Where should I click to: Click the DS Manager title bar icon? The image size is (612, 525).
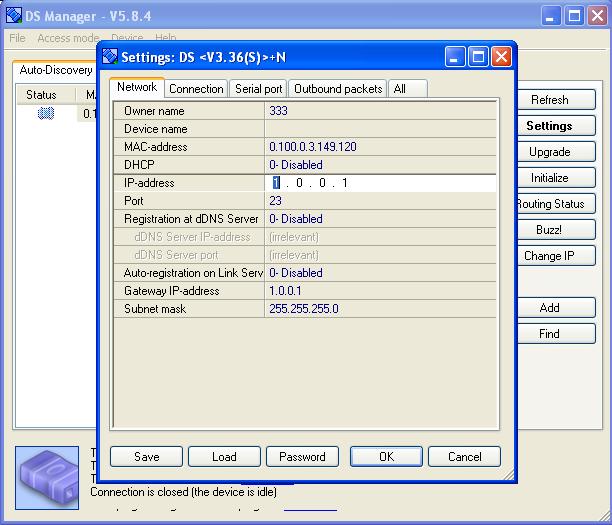(14, 16)
